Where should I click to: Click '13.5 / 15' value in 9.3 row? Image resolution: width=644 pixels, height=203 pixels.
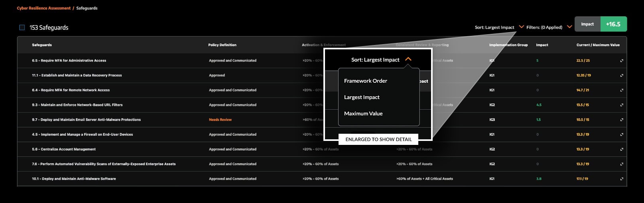[x=583, y=105]
